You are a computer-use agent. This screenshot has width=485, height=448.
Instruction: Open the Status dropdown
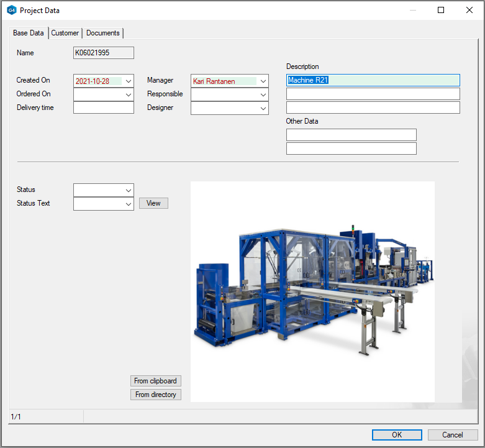(128, 190)
